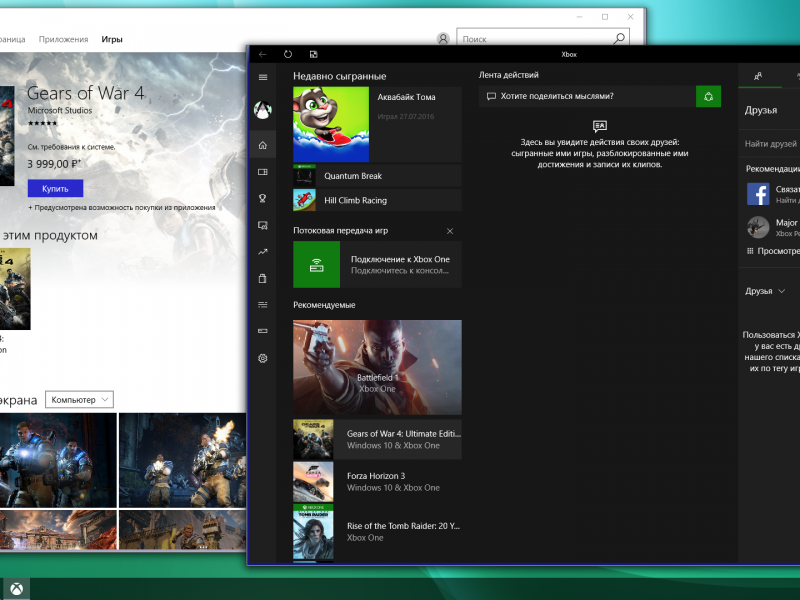800x600 pixels.
Task: Select the friends tab icon in Xbox right panel
Action: pos(759,76)
